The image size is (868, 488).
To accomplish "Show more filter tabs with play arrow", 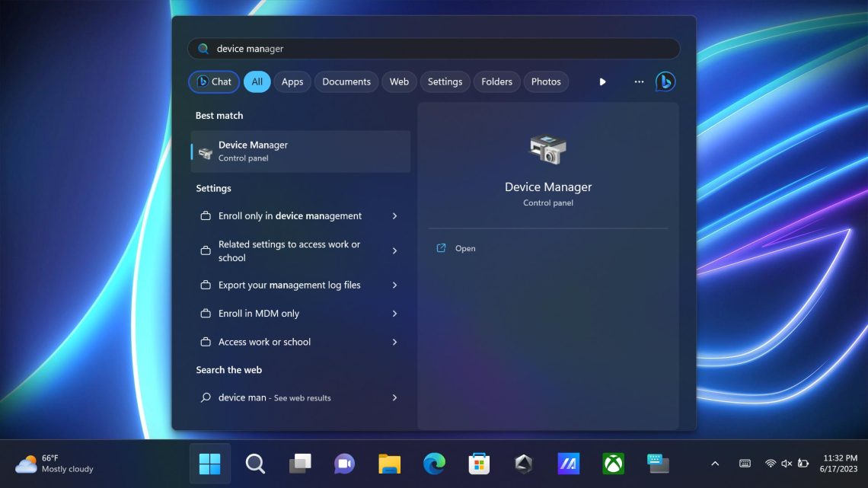I will tap(602, 82).
